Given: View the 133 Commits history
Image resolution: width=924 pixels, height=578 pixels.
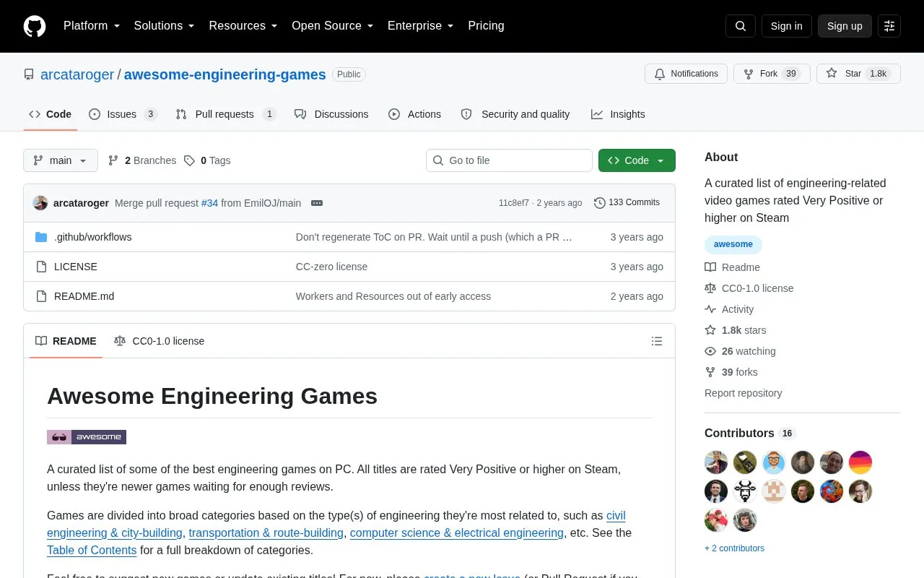Looking at the screenshot, I should tap(627, 202).
